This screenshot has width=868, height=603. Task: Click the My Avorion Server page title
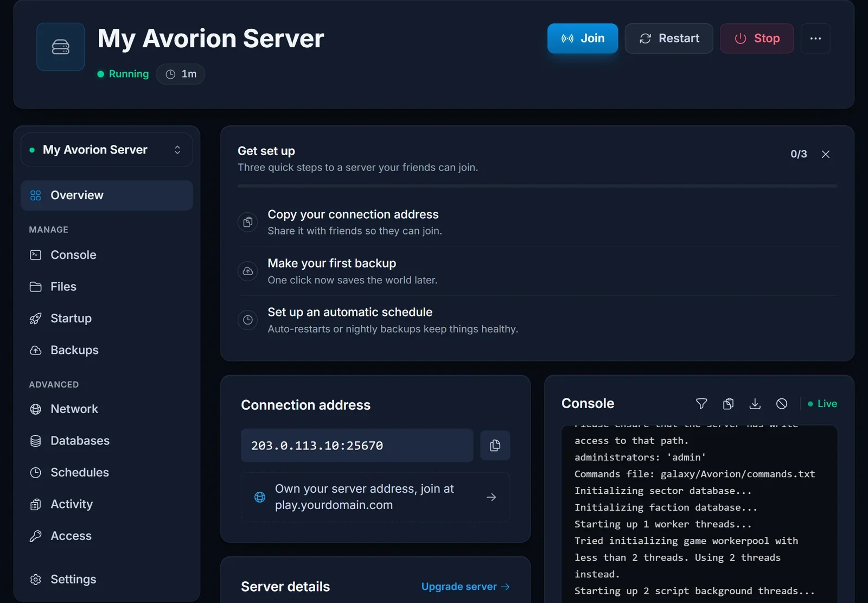[x=210, y=39]
